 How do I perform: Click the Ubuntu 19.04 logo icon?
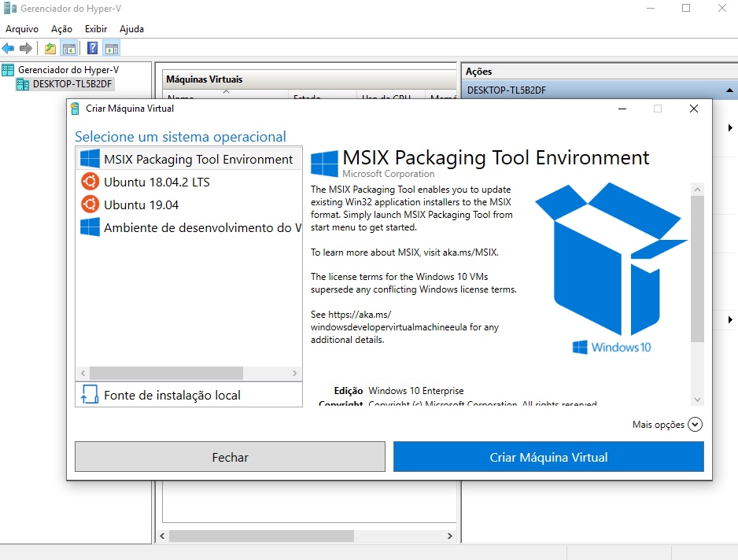click(x=90, y=204)
